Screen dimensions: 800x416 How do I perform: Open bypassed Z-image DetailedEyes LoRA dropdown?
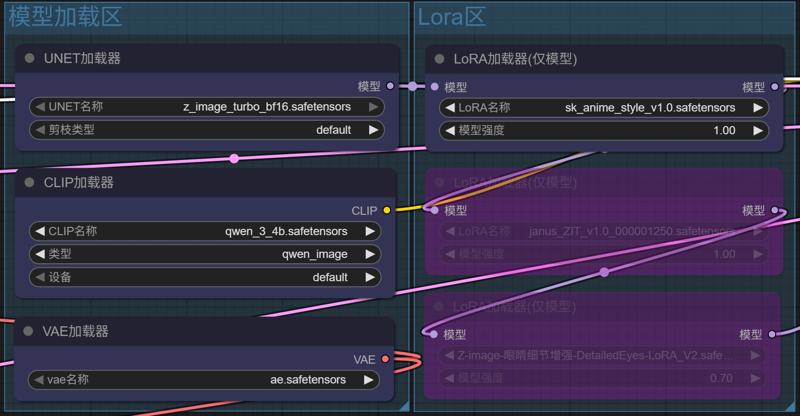click(602, 355)
